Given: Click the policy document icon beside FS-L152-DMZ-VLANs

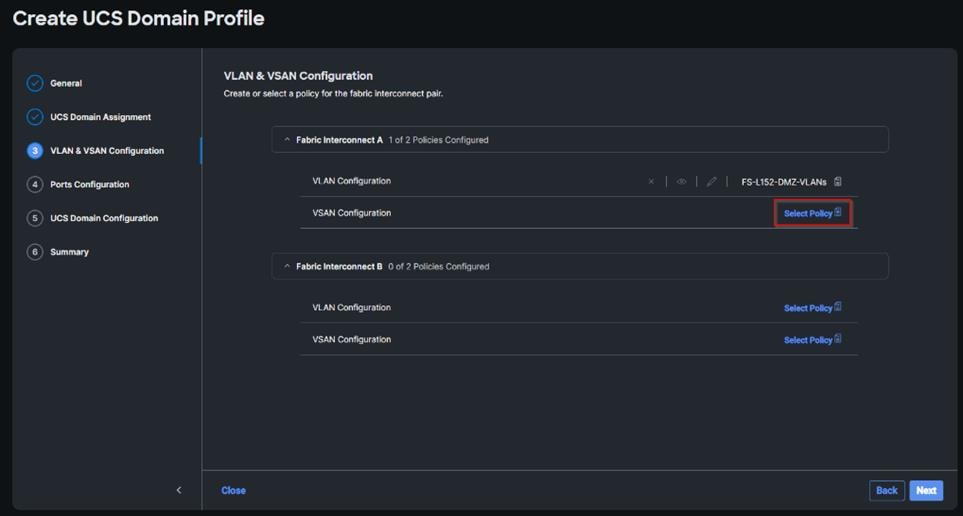Looking at the screenshot, I should tap(838, 181).
